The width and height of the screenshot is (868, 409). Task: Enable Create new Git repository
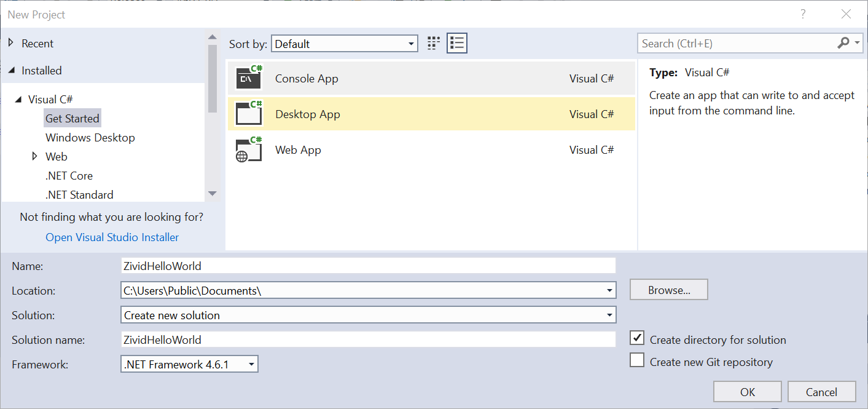(x=637, y=360)
